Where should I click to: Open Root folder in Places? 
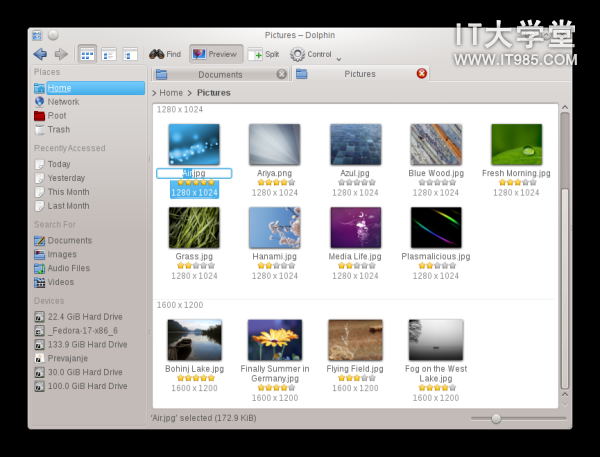pyautogui.click(x=89, y=116)
